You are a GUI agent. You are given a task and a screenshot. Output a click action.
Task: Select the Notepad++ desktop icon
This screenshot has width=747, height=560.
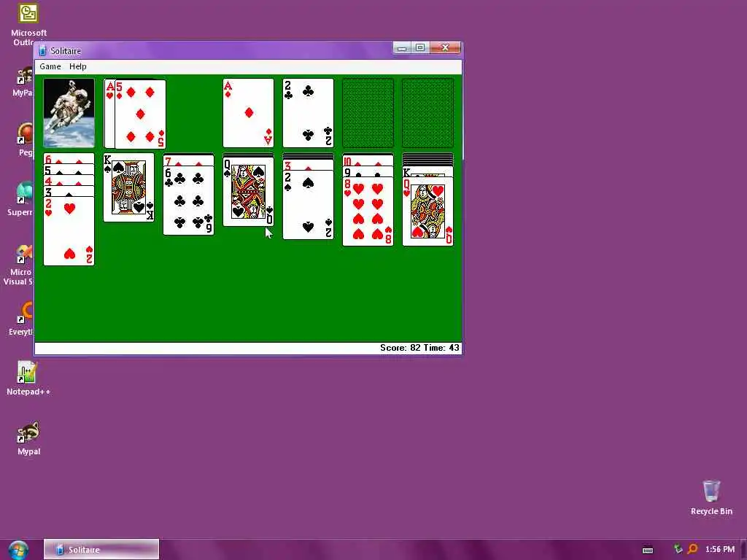pyautogui.click(x=28, y=378)
